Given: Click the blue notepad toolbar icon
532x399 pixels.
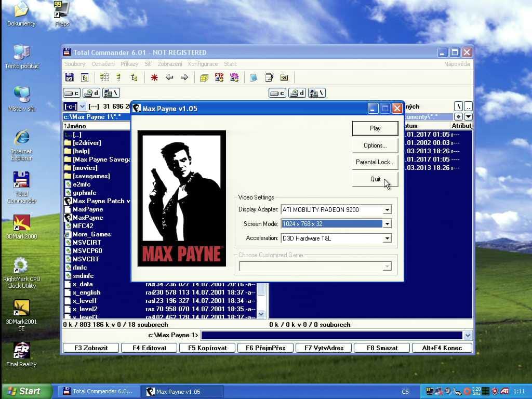Looking at the screenshot, I should click(x=254, y=77).
